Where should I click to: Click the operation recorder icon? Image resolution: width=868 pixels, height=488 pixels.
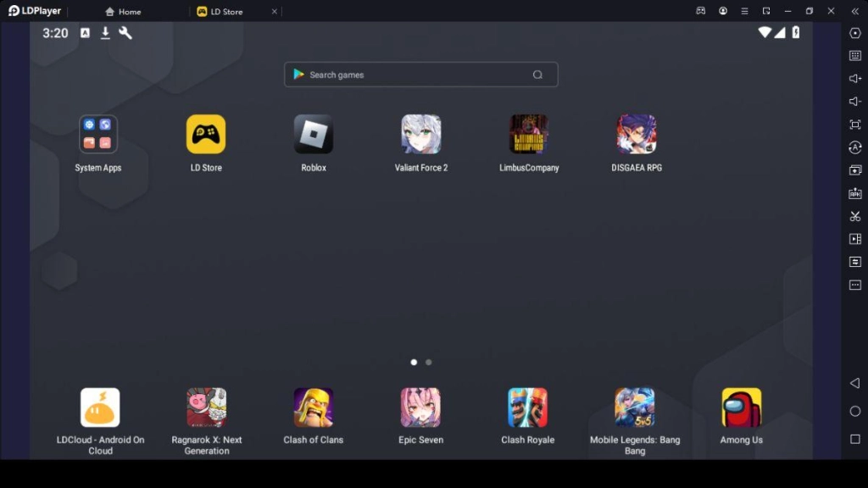coord(856,239)
